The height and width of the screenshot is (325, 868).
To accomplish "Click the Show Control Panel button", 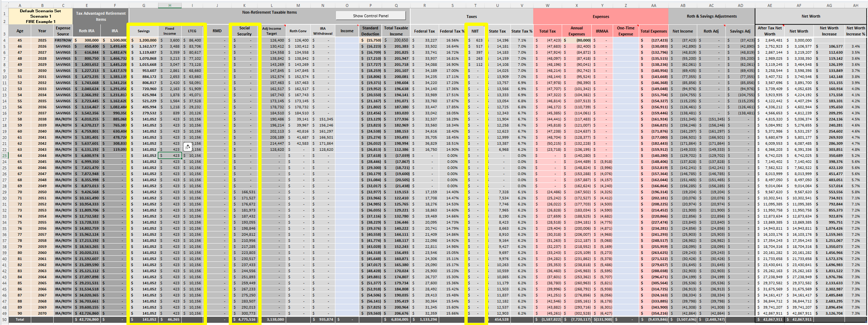I will [370, 16].
